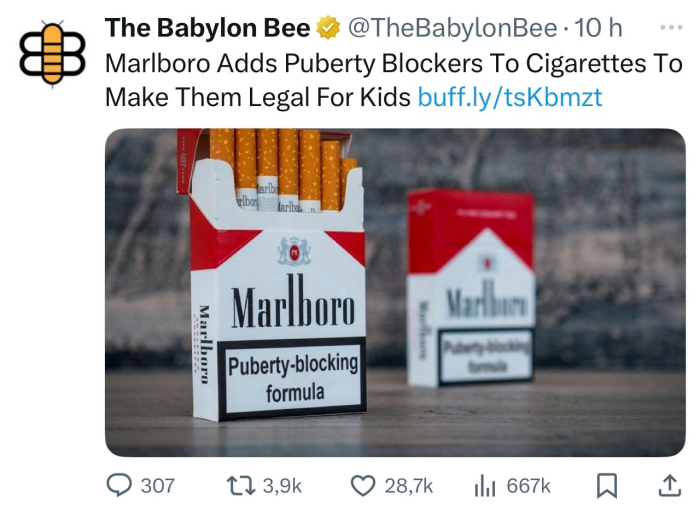This screenshot has width=700, height=521.
Task: Click the retweet arrows icon
Action: pyautogui.click(x=241, y=486)
